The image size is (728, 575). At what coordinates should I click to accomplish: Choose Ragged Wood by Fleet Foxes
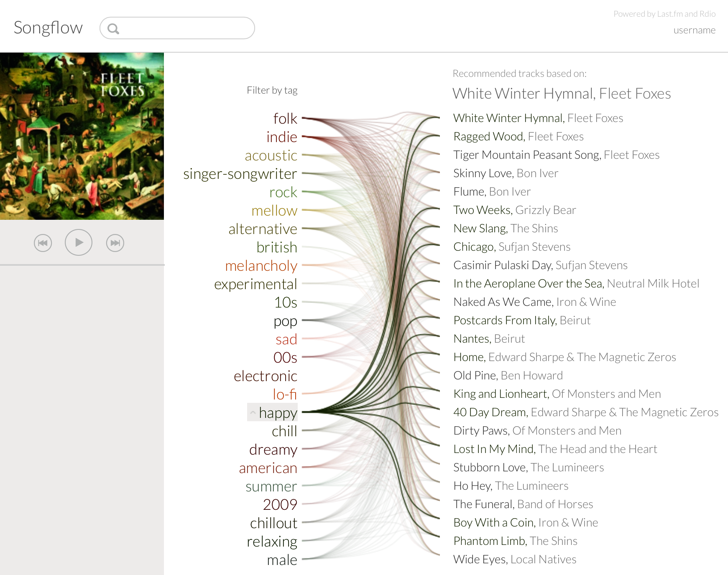(x=519, y=137)
